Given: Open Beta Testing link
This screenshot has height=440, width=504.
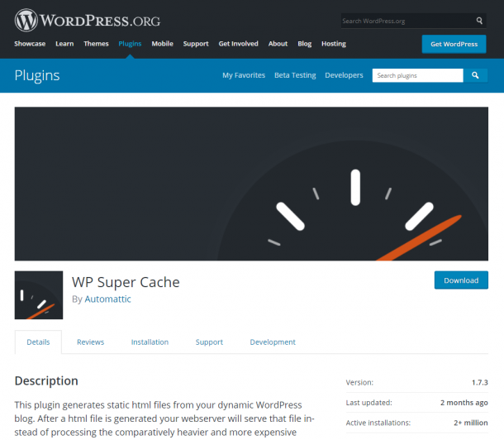Looking at the screenshot, I should coord(295,75).
